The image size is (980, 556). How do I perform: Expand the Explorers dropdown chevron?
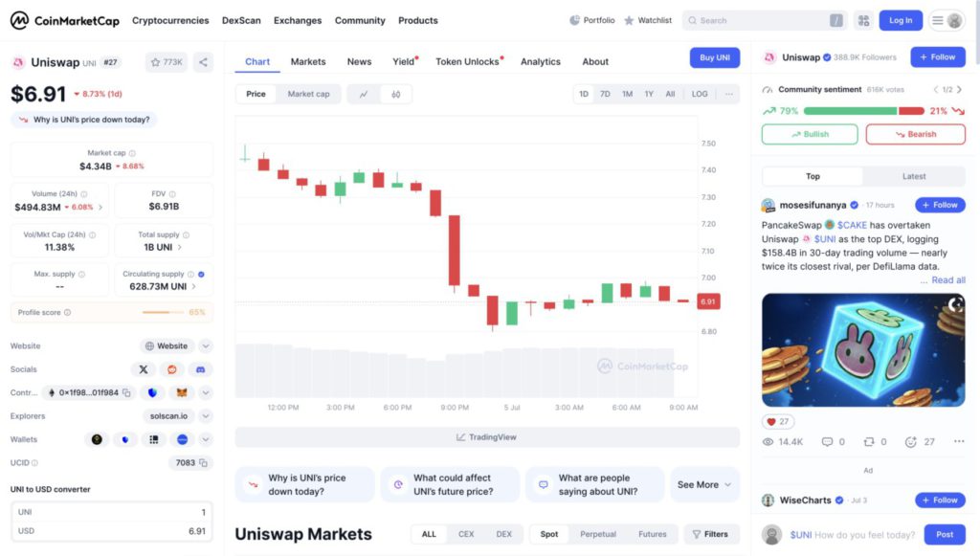click(x=206, y=416)
